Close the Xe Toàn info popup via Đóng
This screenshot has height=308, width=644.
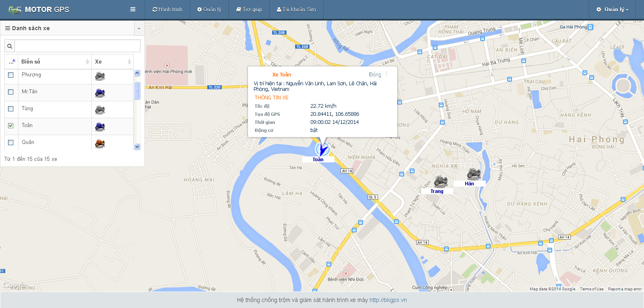tap(375, 75)
